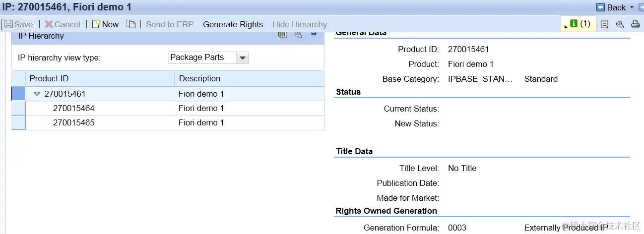This screenshot has width=644, height=234.
Task: Click the IP Hierarchy panel title
Action: click(41, 36)
